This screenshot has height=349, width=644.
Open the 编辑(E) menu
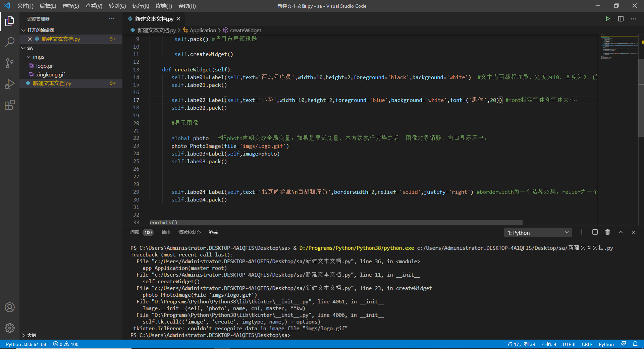click(x=48, y=6)
